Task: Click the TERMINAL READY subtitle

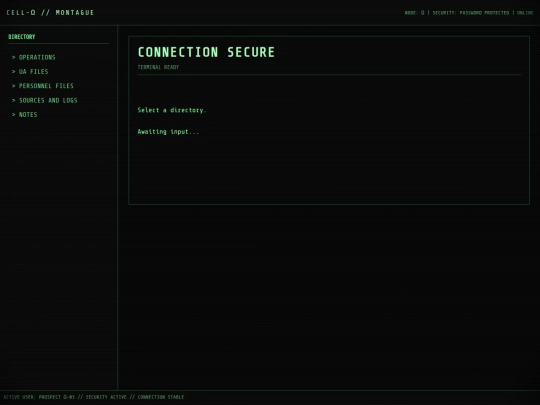Action: pos(158,67)
